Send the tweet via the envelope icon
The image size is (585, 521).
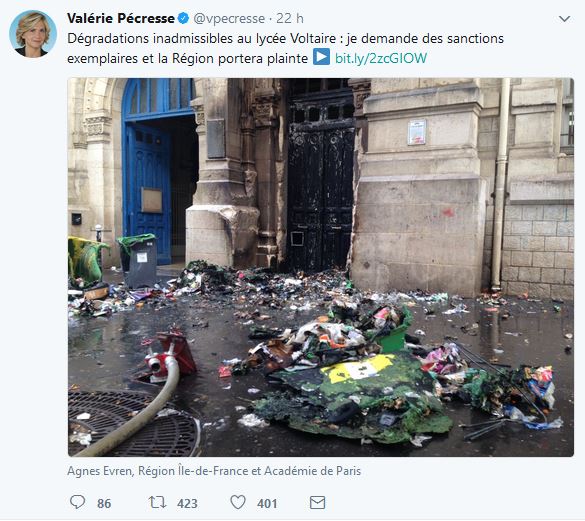(x=317, y=502)
